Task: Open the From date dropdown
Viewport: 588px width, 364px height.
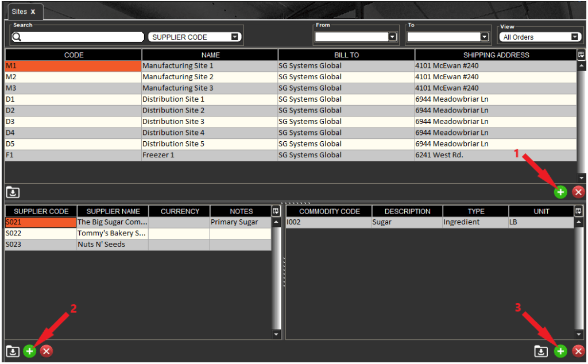Action: 392,36
